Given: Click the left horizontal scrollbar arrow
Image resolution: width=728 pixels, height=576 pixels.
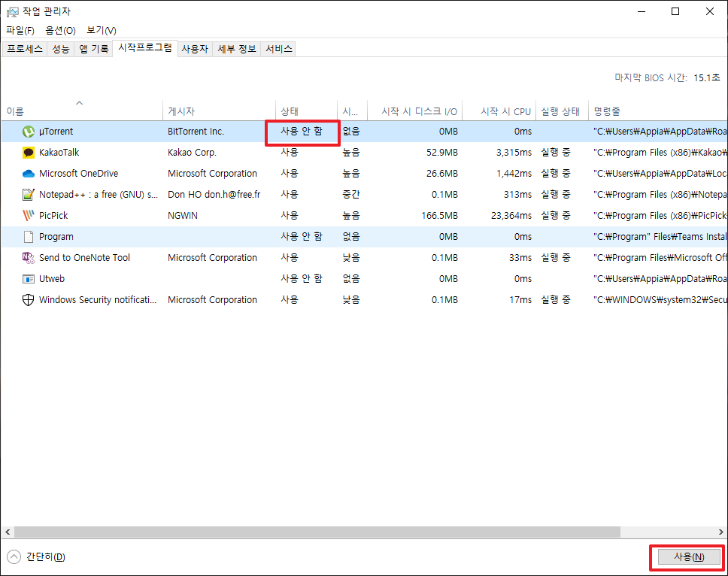Looking at the screenshot, I should [8, 532].
